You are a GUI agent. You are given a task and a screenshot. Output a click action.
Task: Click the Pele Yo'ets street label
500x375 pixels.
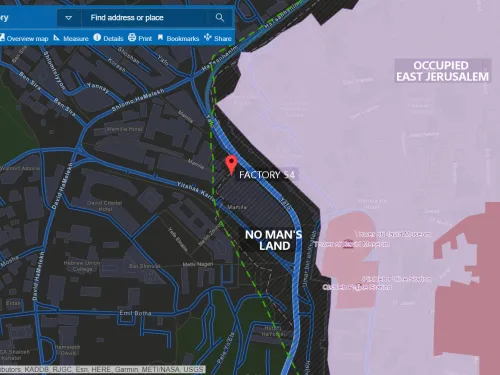coord(226,348)
